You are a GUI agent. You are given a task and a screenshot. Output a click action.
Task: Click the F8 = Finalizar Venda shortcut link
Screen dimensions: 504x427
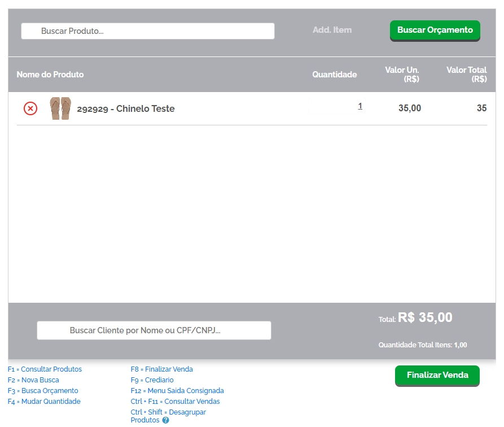(x=161, y=369)
